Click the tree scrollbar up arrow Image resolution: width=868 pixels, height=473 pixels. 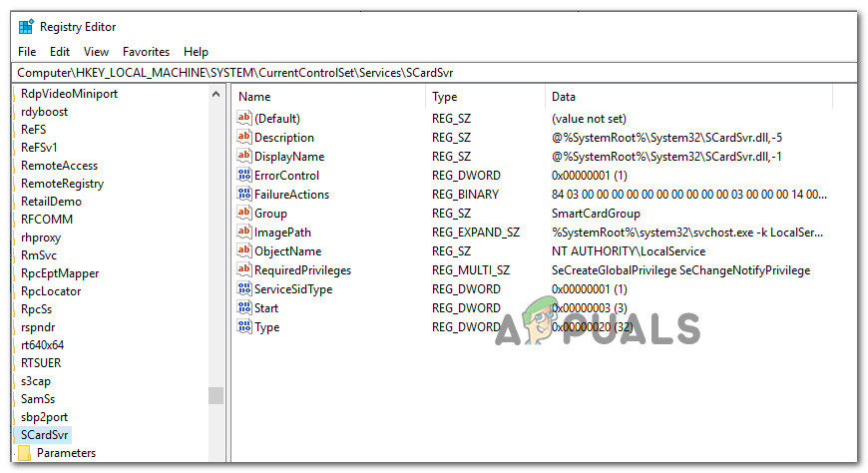tap(216, 94)
